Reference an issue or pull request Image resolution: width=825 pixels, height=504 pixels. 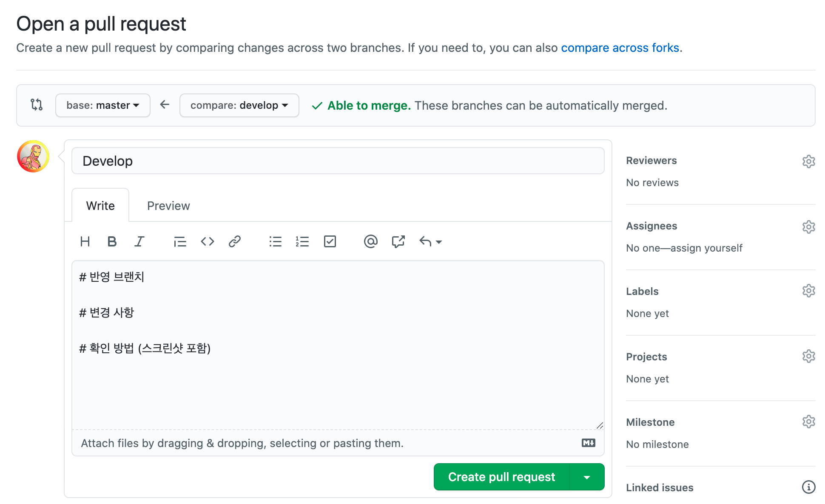[398, 242]
